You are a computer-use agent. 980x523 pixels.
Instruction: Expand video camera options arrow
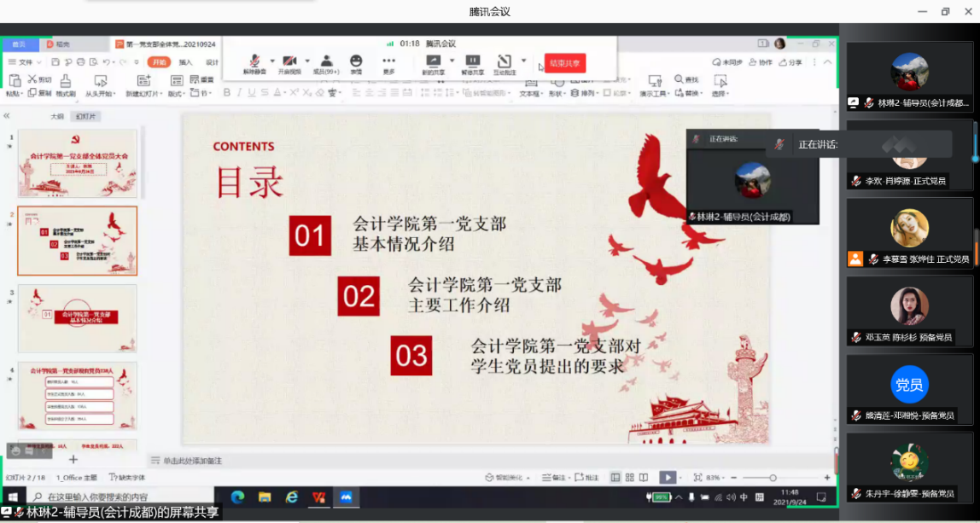(x=307, y=61)
